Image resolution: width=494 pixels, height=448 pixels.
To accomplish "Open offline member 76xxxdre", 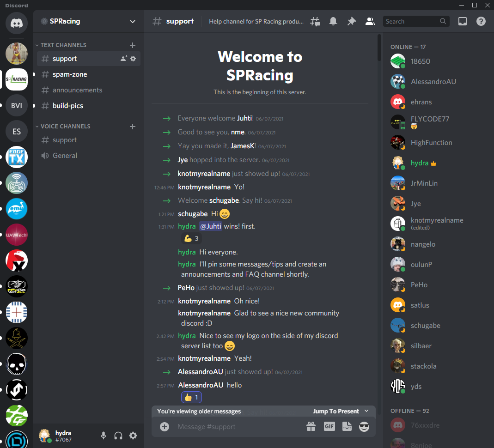I will (437, 425).
